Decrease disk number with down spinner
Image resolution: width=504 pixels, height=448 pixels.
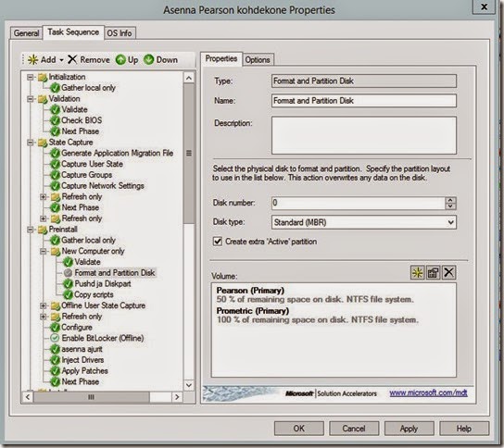pos(450,206)
